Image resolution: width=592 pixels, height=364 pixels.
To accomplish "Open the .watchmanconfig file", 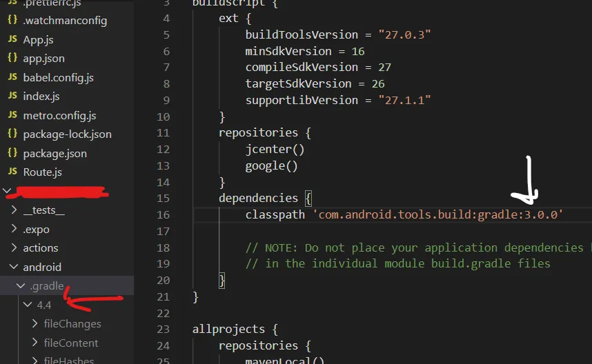I will 65,21.
